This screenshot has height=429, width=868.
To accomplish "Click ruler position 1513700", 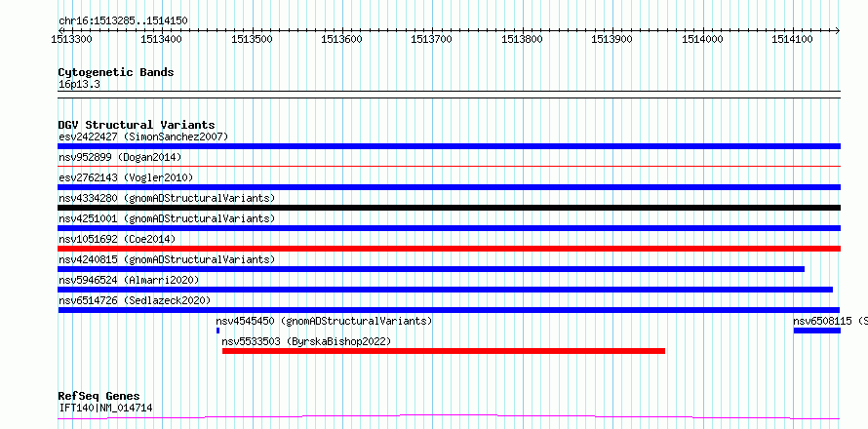I will 432,39.
